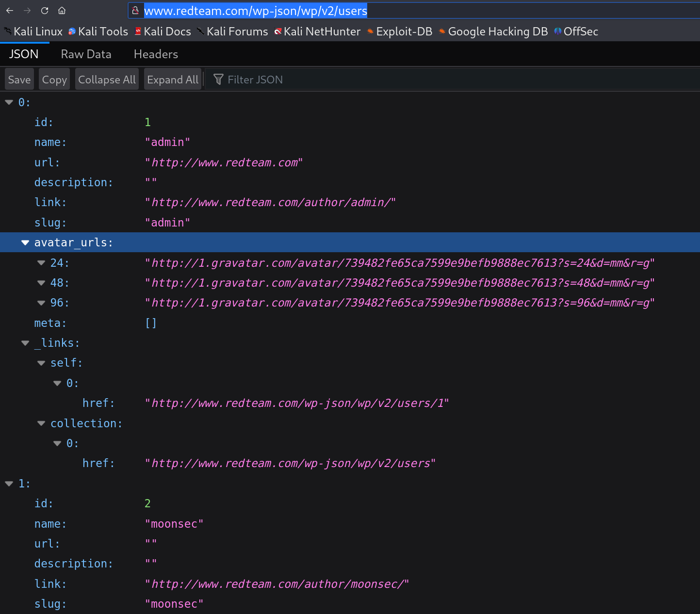Click the s=48 gravatar URL

coord(400,283)
